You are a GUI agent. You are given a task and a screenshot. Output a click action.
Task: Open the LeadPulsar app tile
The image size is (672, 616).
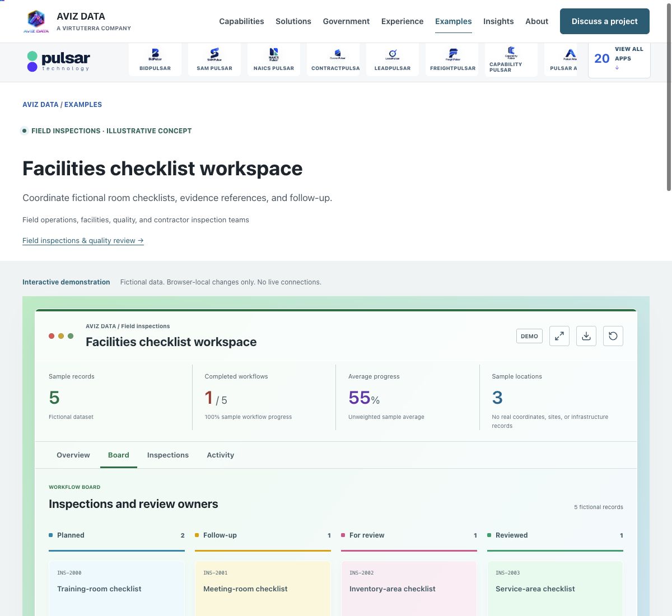tap(393, 60)
